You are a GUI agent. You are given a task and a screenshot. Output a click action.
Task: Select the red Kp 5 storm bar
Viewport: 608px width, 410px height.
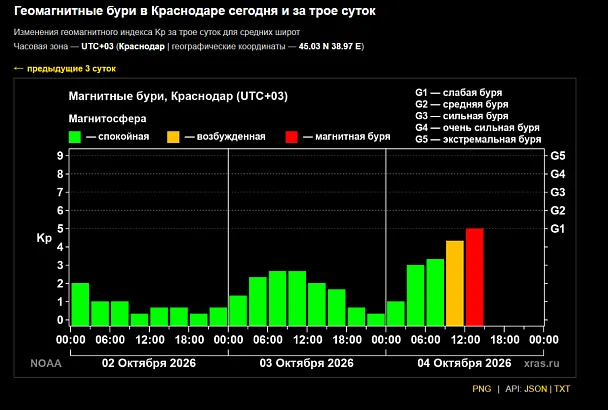[475, 277]
